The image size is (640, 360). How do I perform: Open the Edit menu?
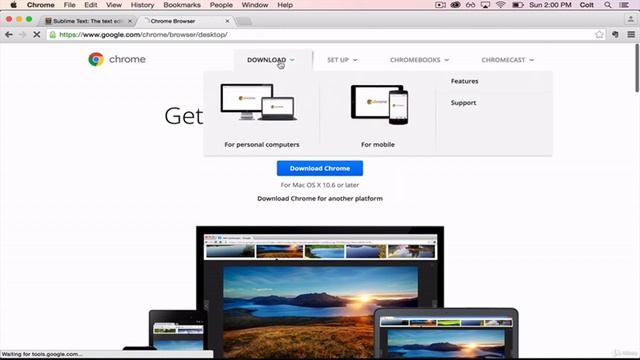[91, 5]
